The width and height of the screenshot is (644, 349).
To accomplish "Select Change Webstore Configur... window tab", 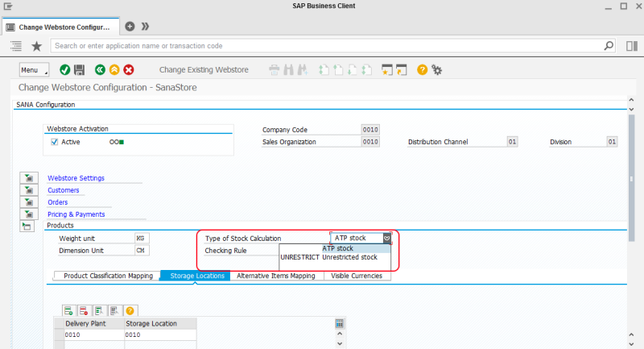I will [61, 27].
